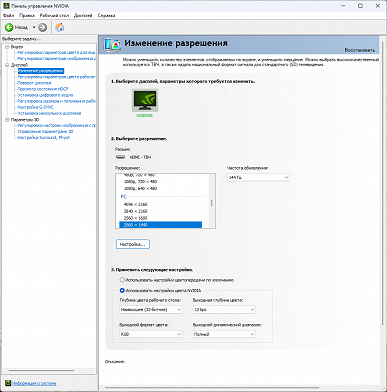Open the output color depth 12 bpc dropdown
Image resolution: width=387 pixels, height=392 pixels.
point(224,309)
